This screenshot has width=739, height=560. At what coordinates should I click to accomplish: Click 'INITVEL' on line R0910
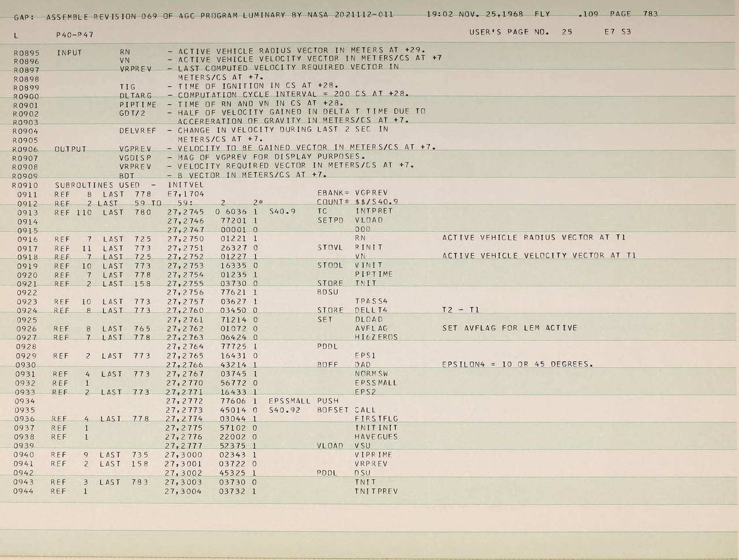click(x=185, y=185)
